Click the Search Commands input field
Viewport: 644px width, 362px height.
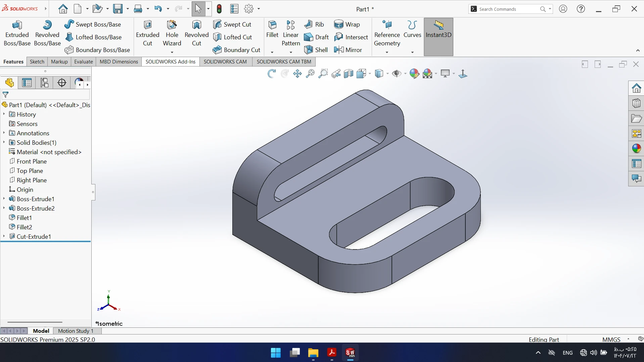[x=507, y=9]
